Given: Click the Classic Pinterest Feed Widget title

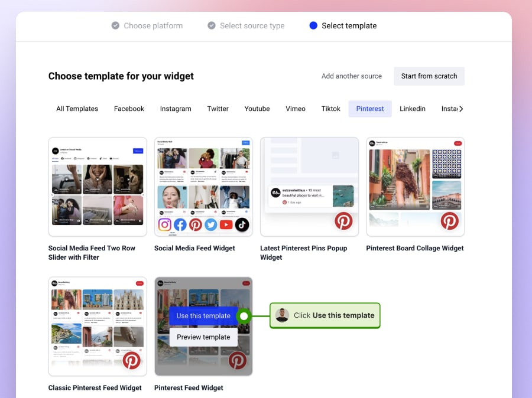Looking at the screenshot, I should (95, 388).
